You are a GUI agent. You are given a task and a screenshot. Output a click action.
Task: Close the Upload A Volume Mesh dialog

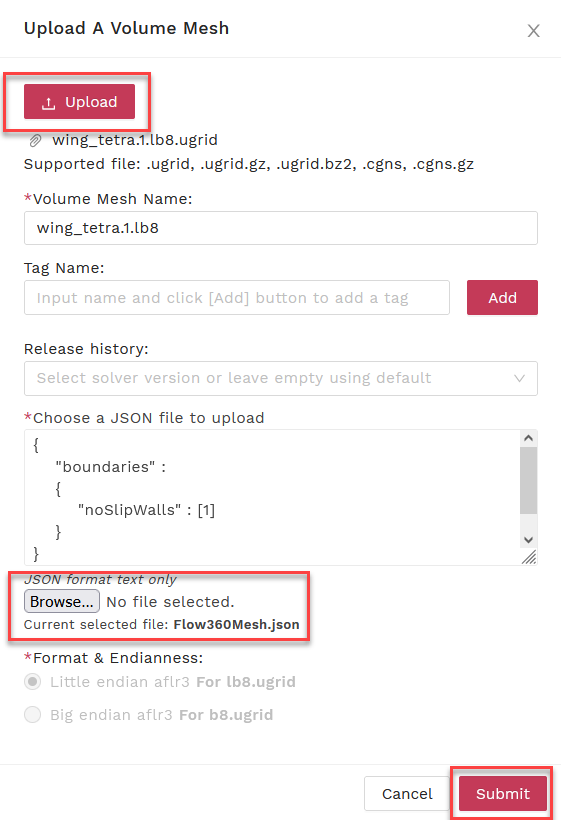click(x=533, y=31)
